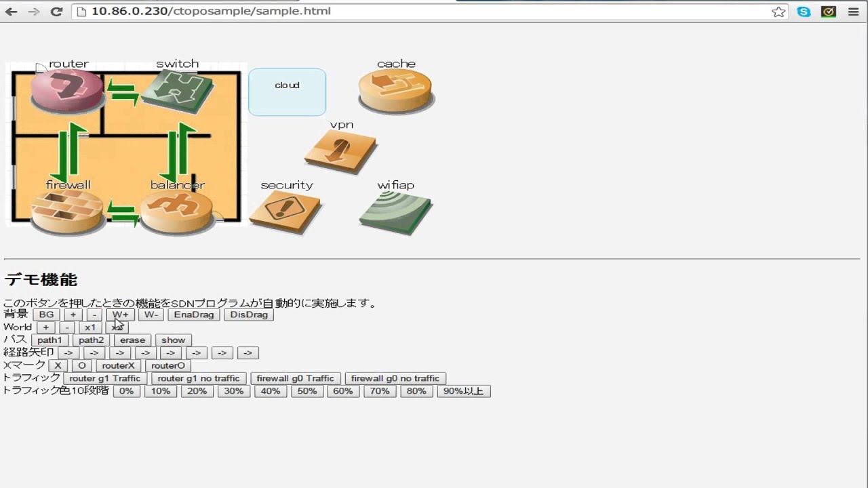Click green link arrows between router and switch
Viewport: 868px width, 488px height.
(122, 91)
